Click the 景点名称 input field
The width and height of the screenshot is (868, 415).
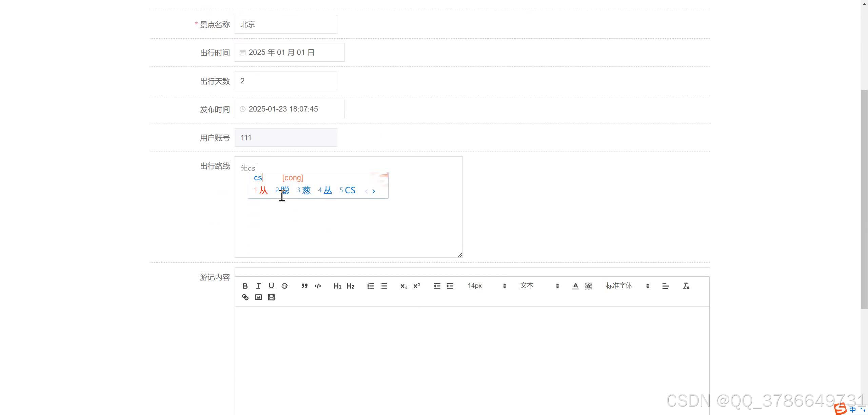click(x=286, y=24)
